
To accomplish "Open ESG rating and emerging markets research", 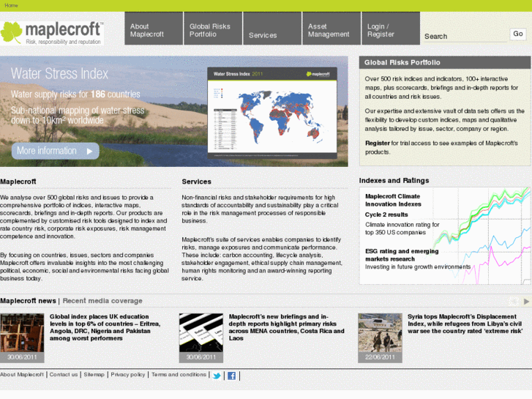I will tap(402, 255).
